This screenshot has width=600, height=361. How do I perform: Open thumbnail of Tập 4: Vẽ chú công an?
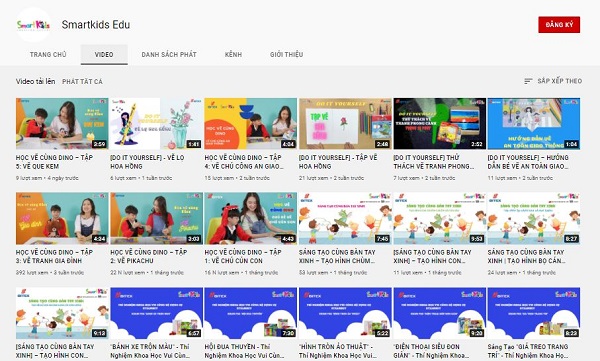coord(251,124)
